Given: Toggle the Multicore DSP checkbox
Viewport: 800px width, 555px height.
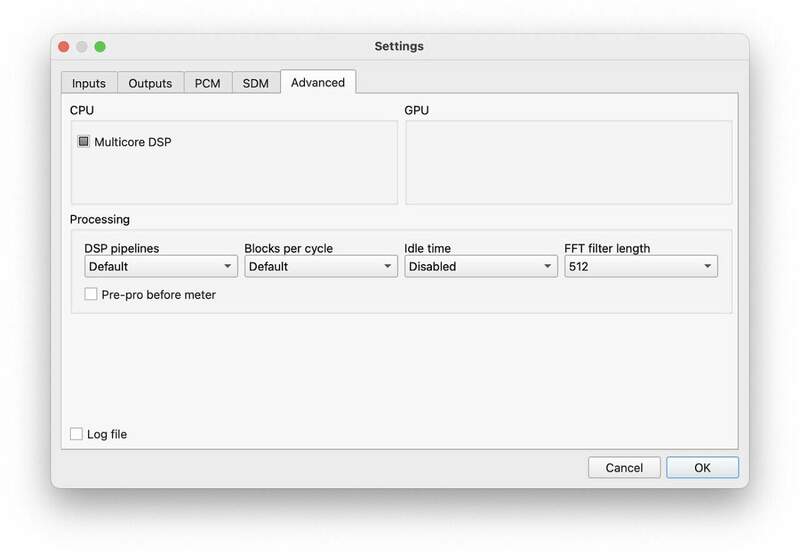Looking at the screenshot, I should [x=84, y=142].
